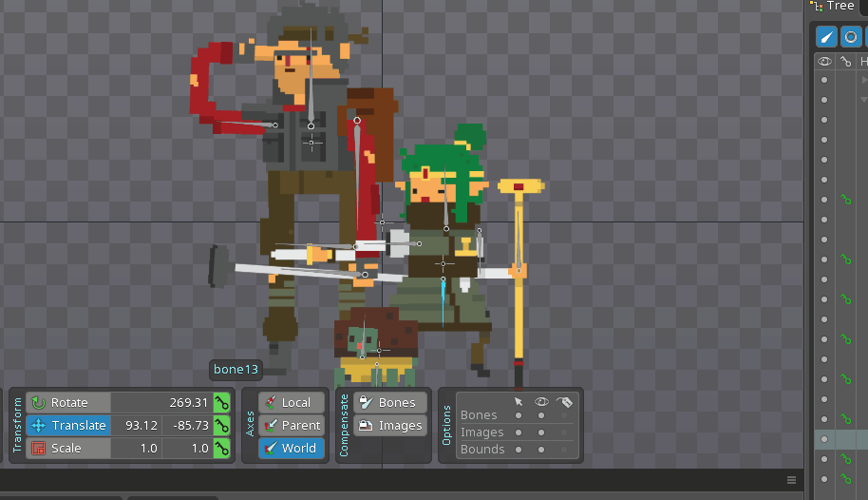Toggle Images names option dot
The image size is (868, 500).
(x=564, y=433)
